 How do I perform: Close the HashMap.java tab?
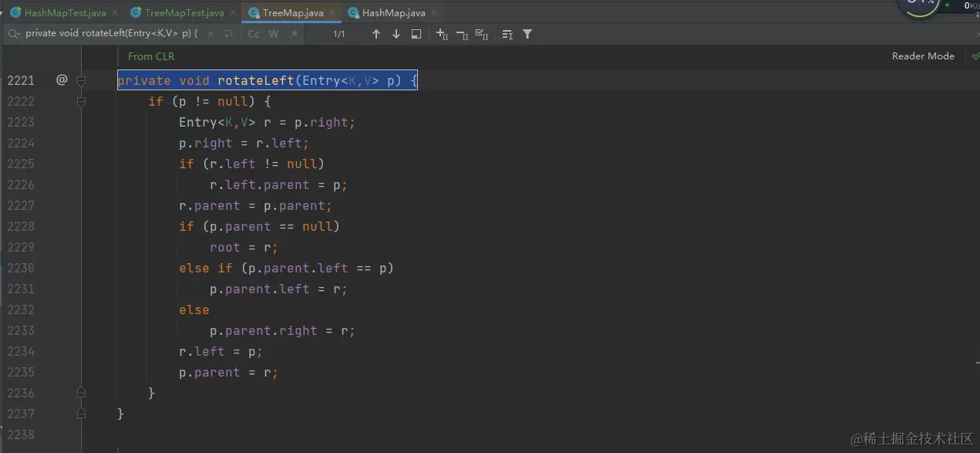433,12
